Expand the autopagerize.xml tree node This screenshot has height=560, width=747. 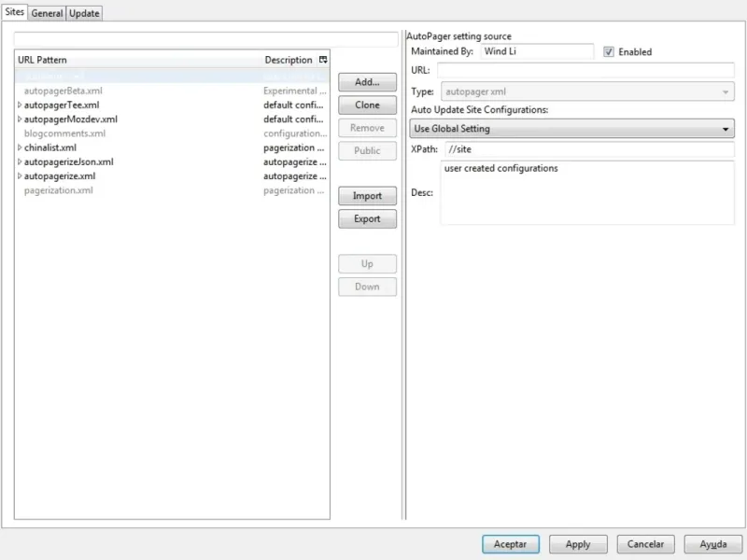coord(20,176)
